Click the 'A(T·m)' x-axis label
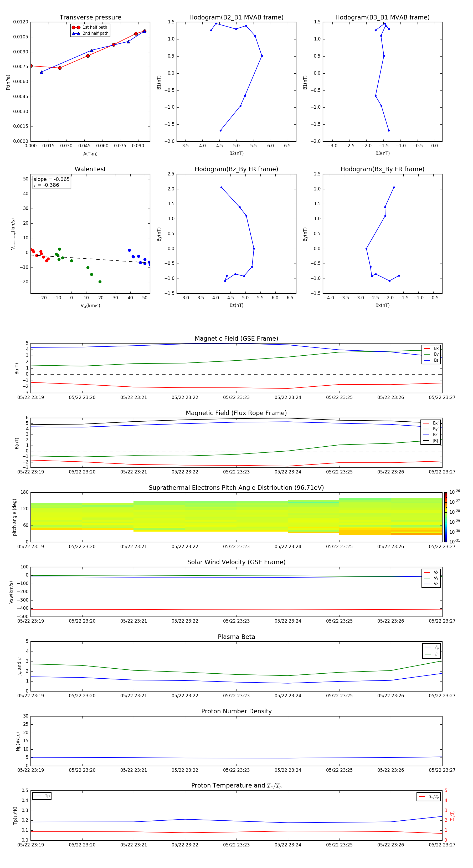The height and width of the screenshot is (868, 473). point(90,154)
